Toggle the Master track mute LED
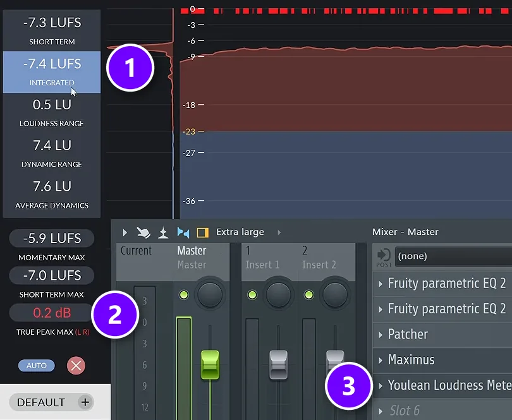The width and height of the screenshot is (512, 420). [184, 295]
